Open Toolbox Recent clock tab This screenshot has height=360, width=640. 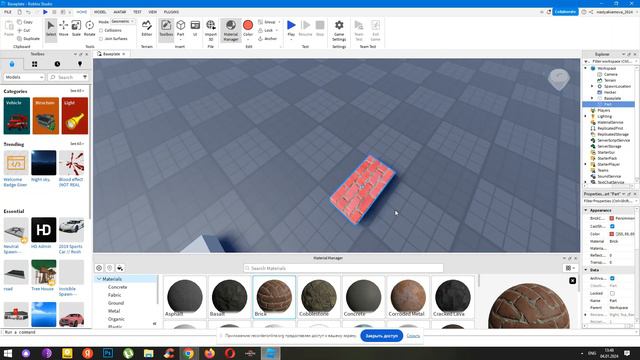tap(57, 64)
